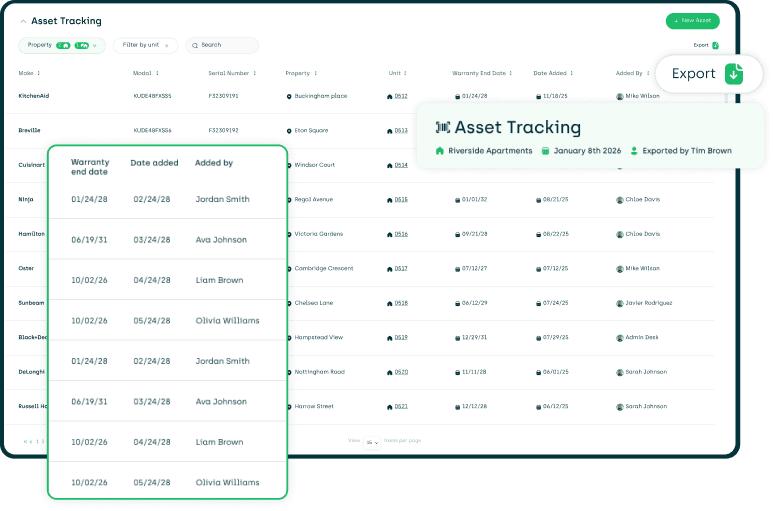Click Cambridge Crescent property cell
Viewport: 773px width, 511px height.
point(324,269)
